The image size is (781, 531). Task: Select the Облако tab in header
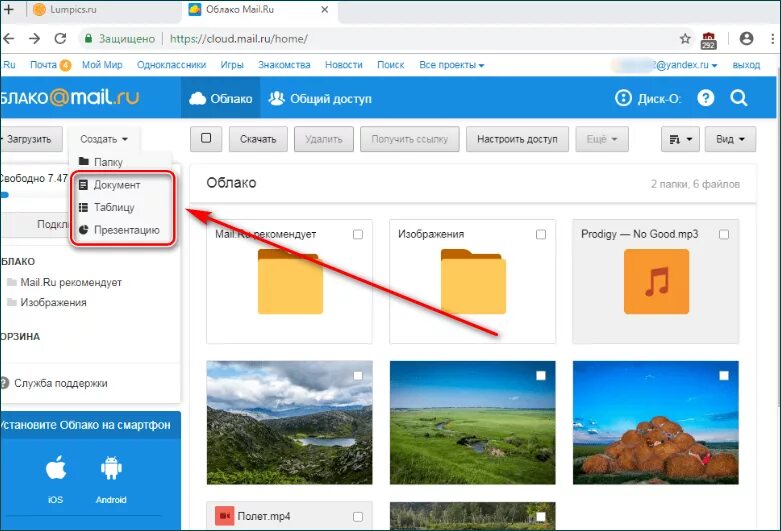click(x=221, y=98)
